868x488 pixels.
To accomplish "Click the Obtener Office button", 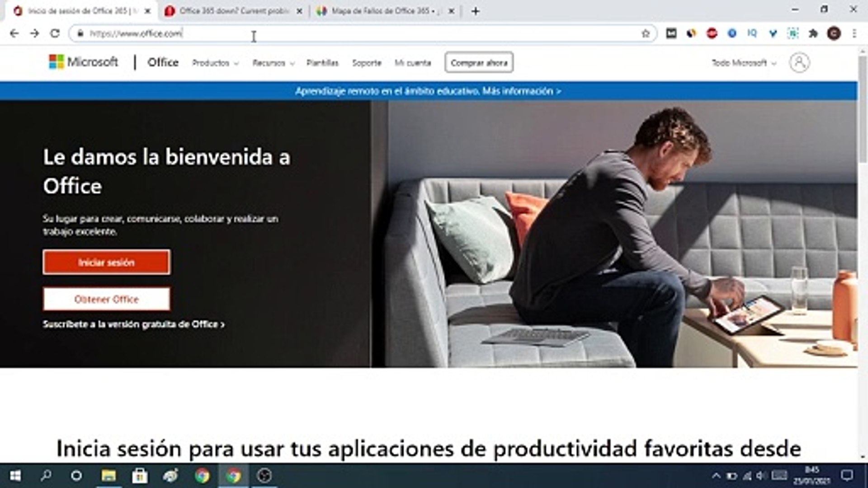I will coord(106,299).
